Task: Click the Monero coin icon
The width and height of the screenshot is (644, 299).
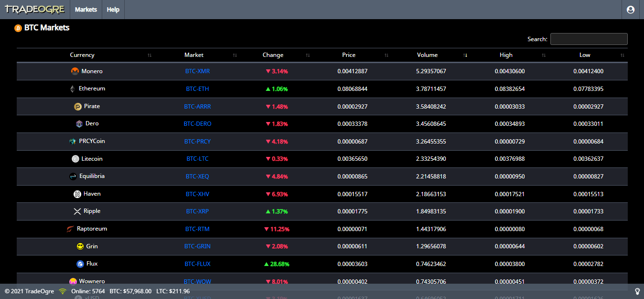Action: (75, 71)
